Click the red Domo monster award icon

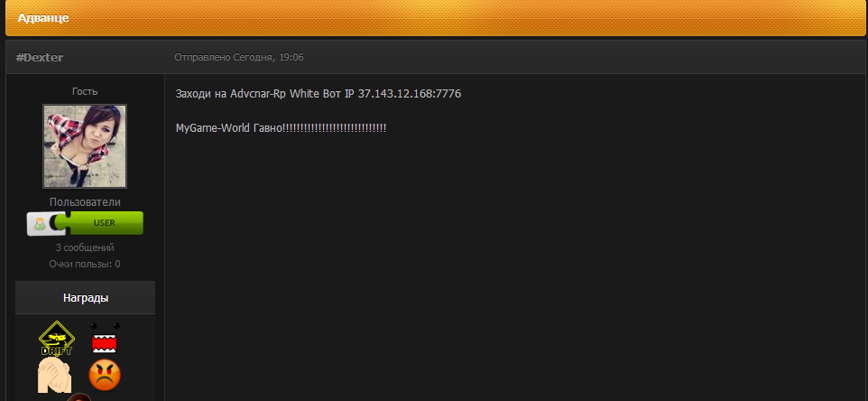tap(105, 338)
